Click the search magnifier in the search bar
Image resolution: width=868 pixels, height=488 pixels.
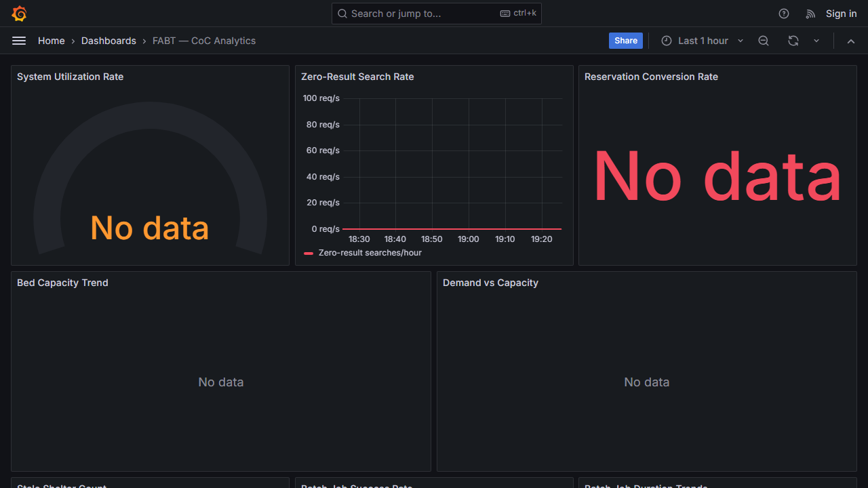(x=342, y=14)
